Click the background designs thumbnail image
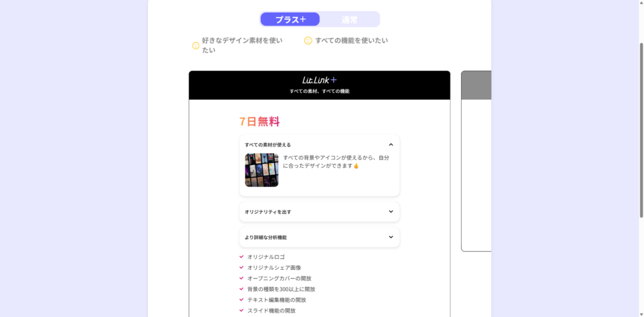Image resolution: width=644 pixels, height=317 pixels. 262,170
